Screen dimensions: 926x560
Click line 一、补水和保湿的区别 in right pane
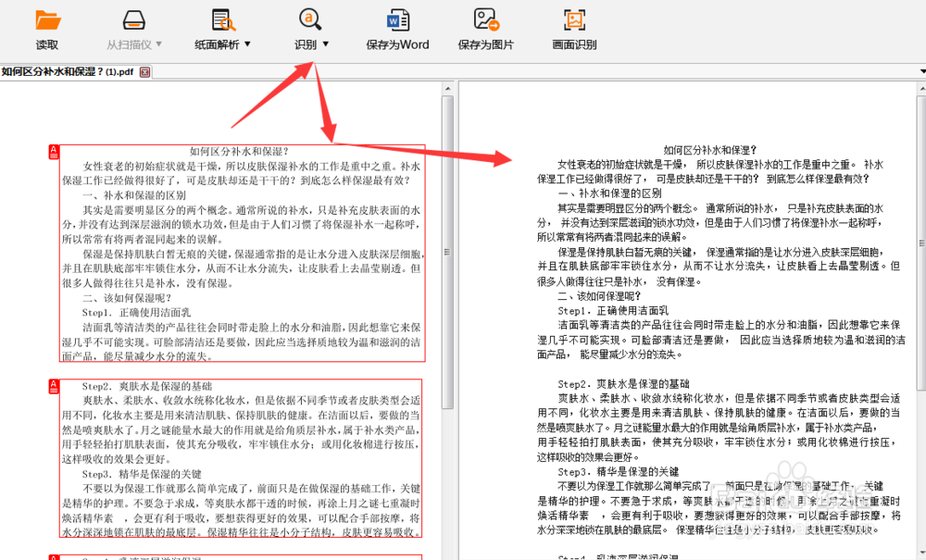tap(609, 193)
